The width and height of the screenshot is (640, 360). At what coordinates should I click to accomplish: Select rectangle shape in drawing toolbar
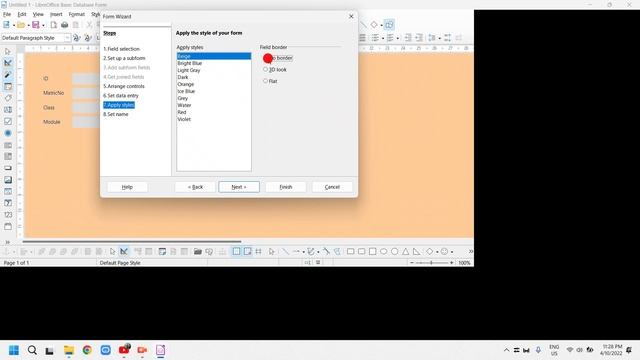click(351, 251)
